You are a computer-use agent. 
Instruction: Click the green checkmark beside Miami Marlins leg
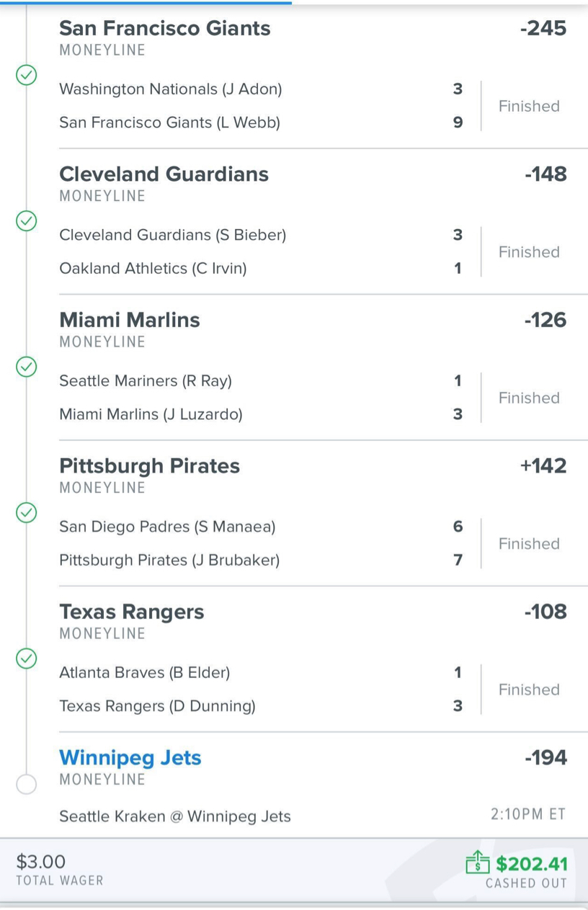click(27, 367)
